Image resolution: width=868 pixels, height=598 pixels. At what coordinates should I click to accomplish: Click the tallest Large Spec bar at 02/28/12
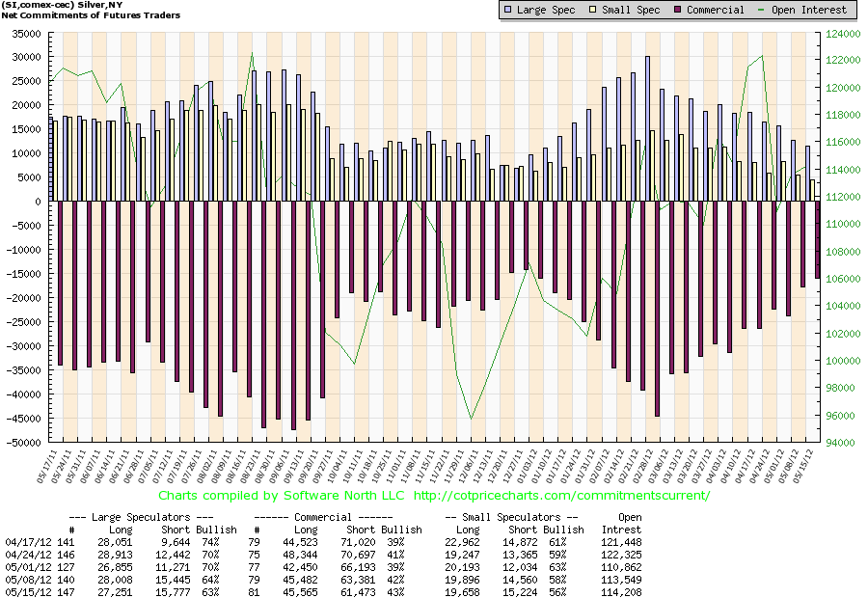coord(648,128)
